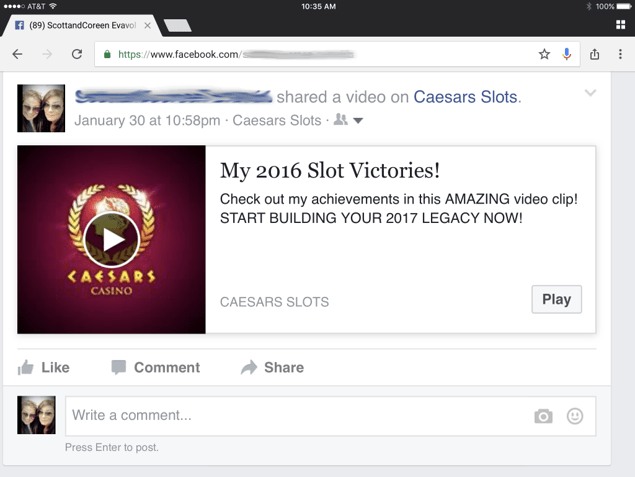Open the post audience privacy dropdown
Viewport: 635px width, 477px height.
348,120
